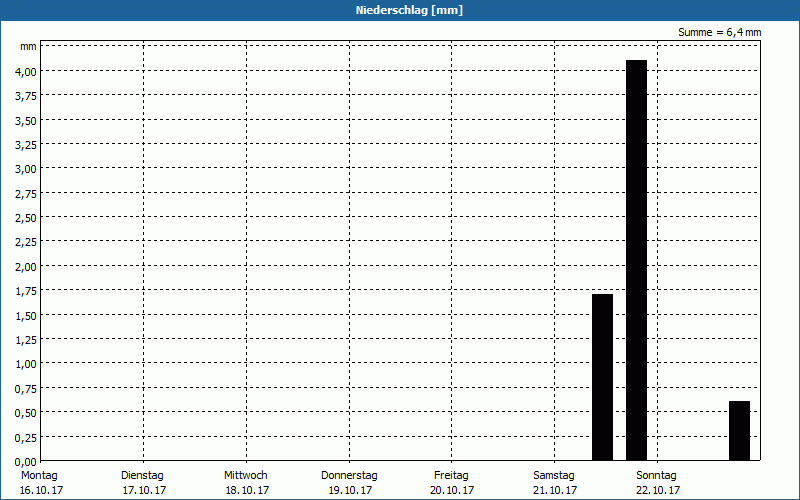Select the 4,00 y-axis tick label
This screenshot has width=800, height=500.
[26, 71]
